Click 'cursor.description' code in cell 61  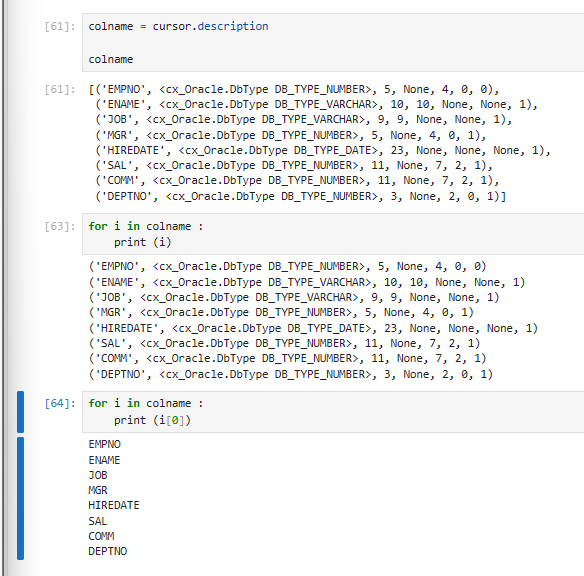[x=210, y=26]
